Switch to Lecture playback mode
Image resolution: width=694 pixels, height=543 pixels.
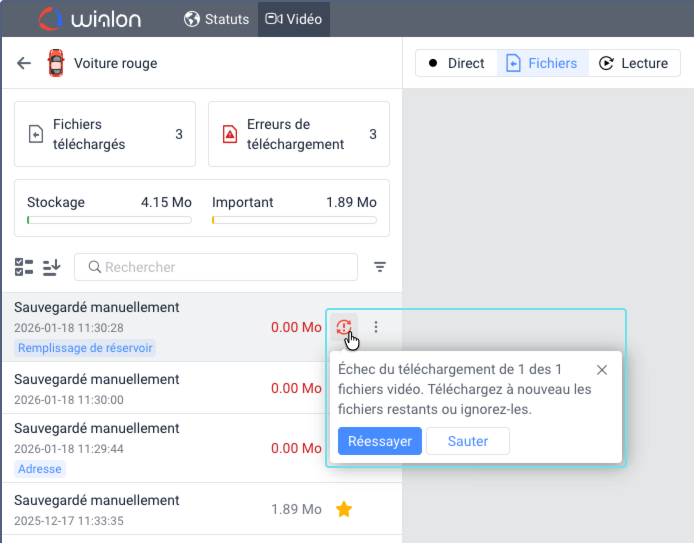(634, 63)
